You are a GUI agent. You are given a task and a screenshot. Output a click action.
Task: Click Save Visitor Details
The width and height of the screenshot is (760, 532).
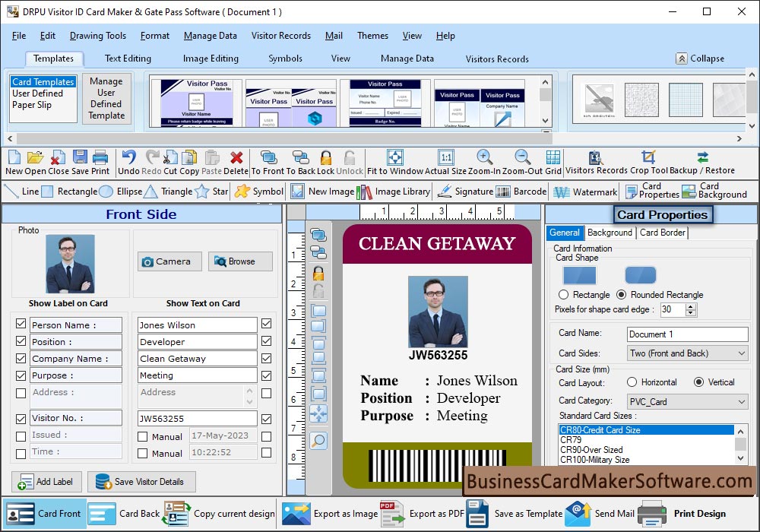141,482
